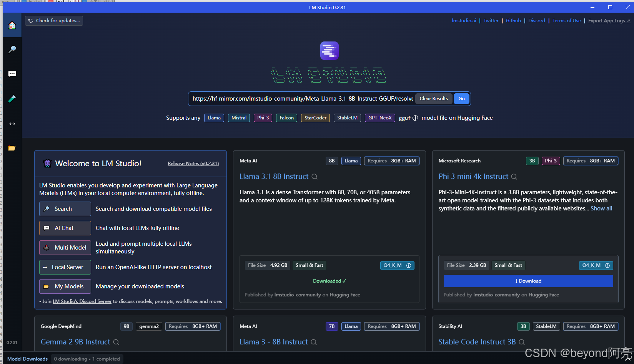The width and height of the screenshot is (634, 364).
Task: Click the Mistral tag under the search bar
Action: pyautogui.click(x=239, y=118)
